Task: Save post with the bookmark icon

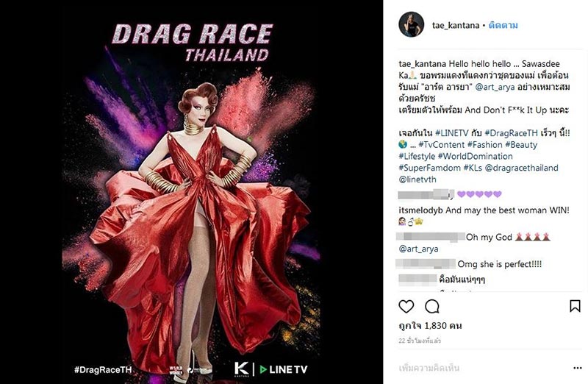Action: pos(575,306)
